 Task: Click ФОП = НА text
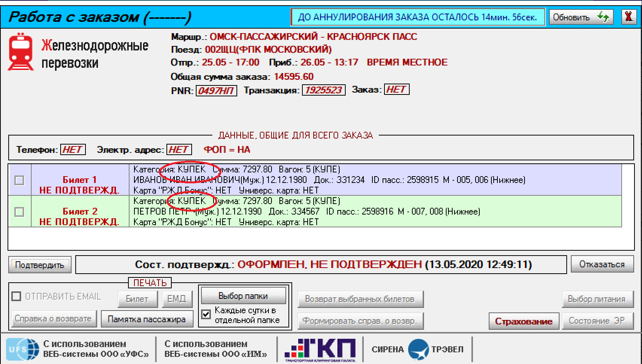[227, 150]
